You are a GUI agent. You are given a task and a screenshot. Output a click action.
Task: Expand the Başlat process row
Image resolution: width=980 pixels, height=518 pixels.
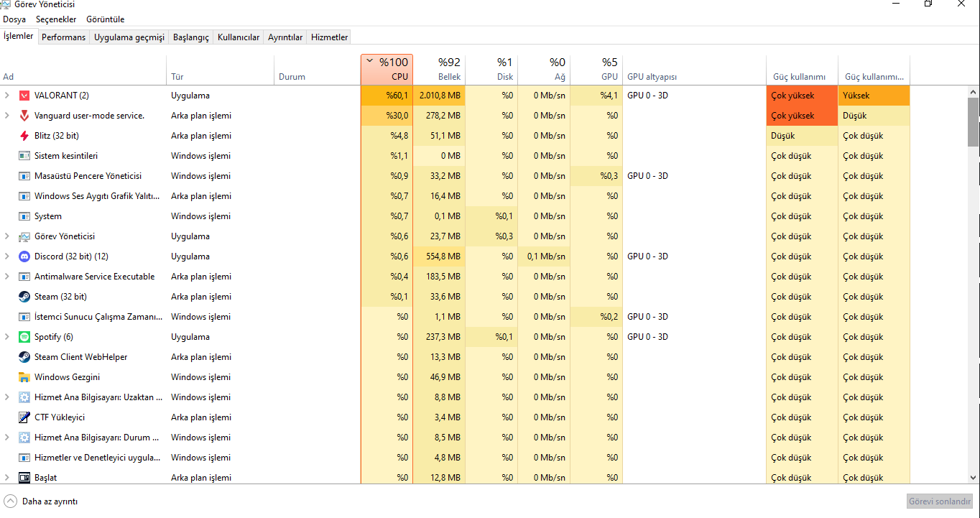(x=7, y=478)
